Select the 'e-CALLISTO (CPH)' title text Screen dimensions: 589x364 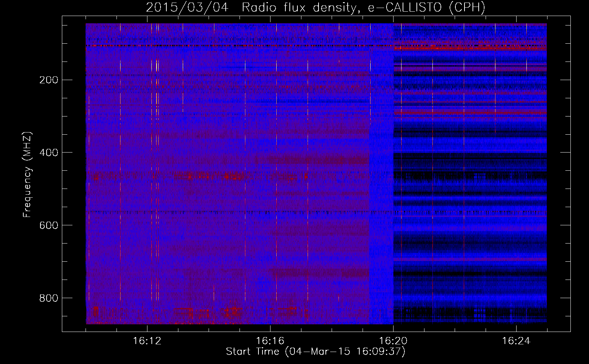coord(427,8)
